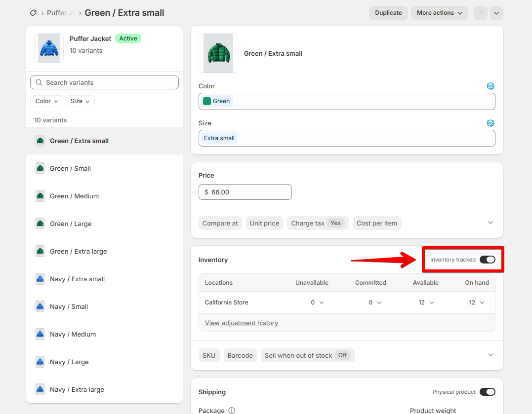Select the Green / Extra small variant
Screen dimensions: 532x414
tap(105, 141)
